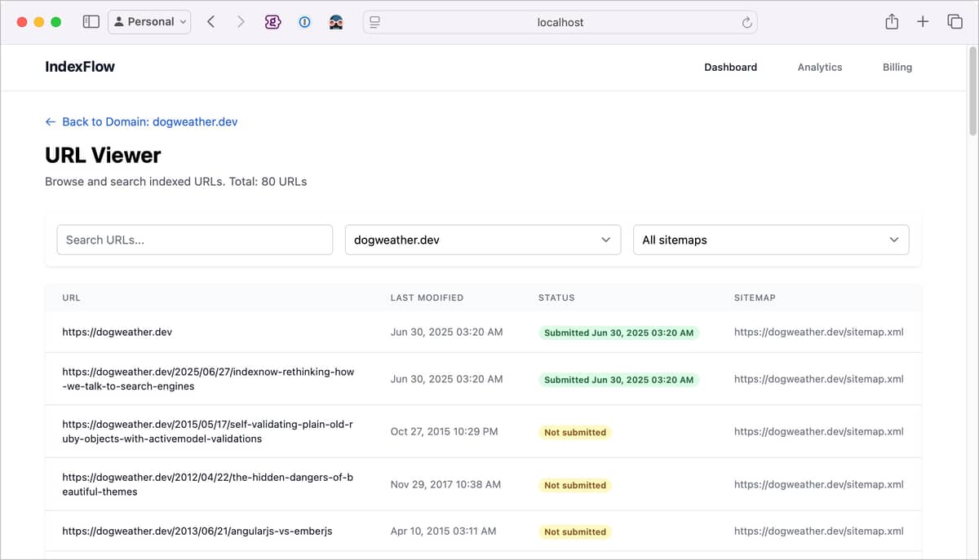Screen dimensions: 979x560
Task: Open the masked-face extension icon
Action: [x=336, y=22]
